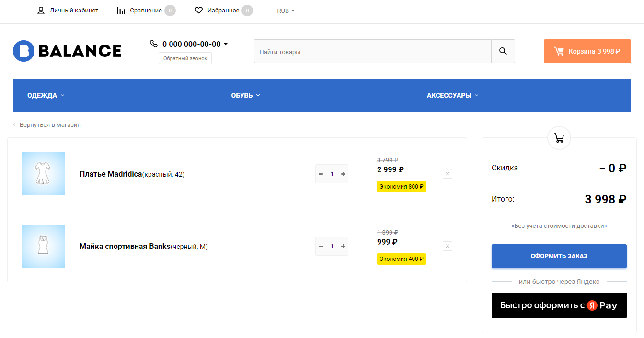Remove Майка спортивная Banks from the cart

tap(448, 246)
